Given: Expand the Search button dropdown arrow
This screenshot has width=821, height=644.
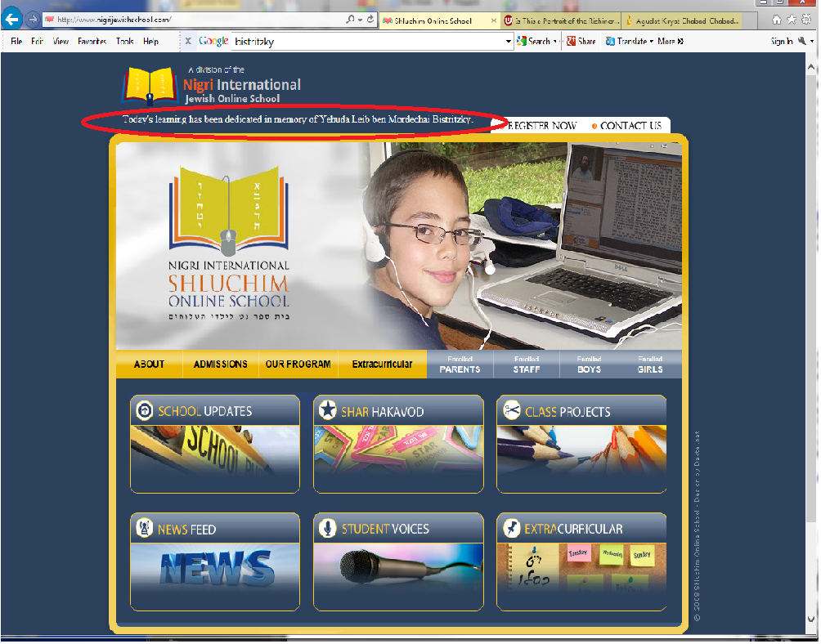Looking at the screenshot, I should pos(555,42).
